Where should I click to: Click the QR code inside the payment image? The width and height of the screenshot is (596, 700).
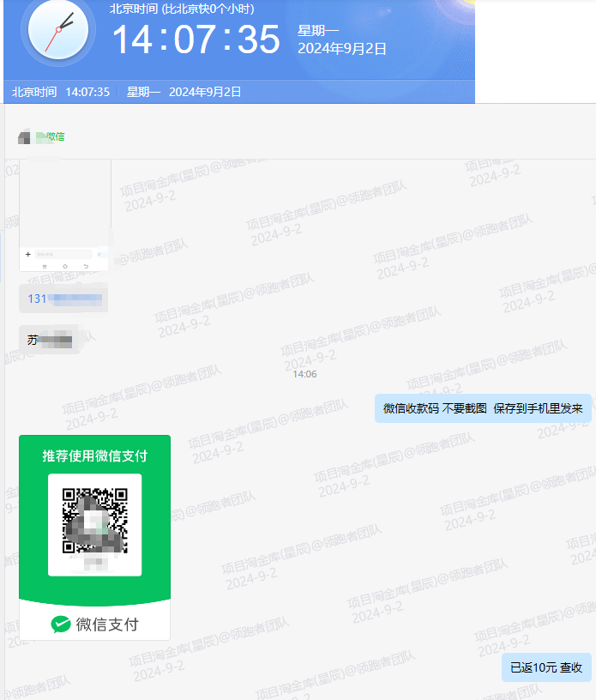(94, 521)
